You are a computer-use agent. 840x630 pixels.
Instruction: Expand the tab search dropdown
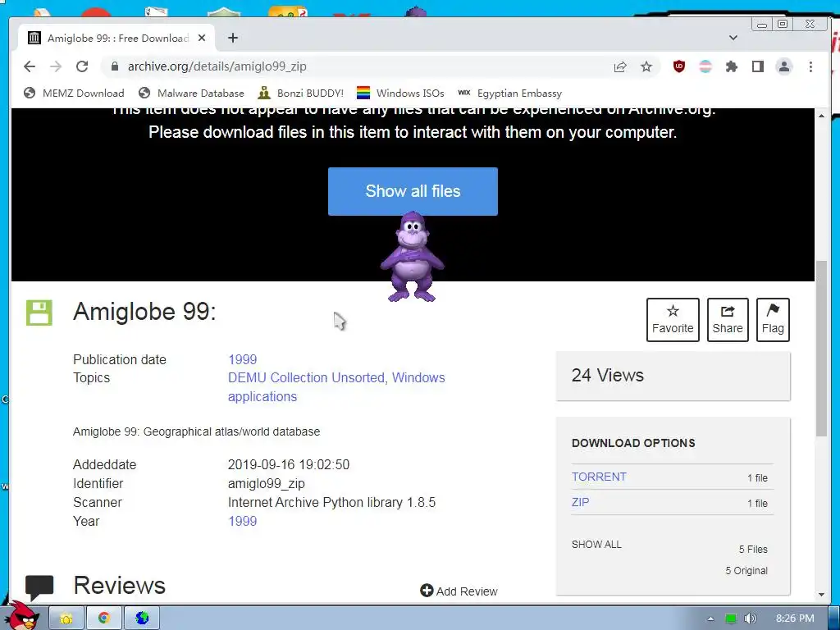(x=733, y=38)
